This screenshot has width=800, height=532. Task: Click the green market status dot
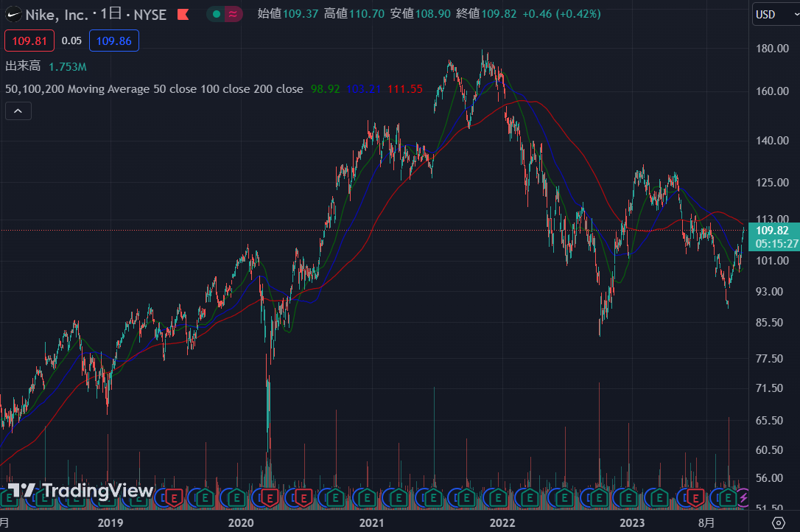coord(217,14)
